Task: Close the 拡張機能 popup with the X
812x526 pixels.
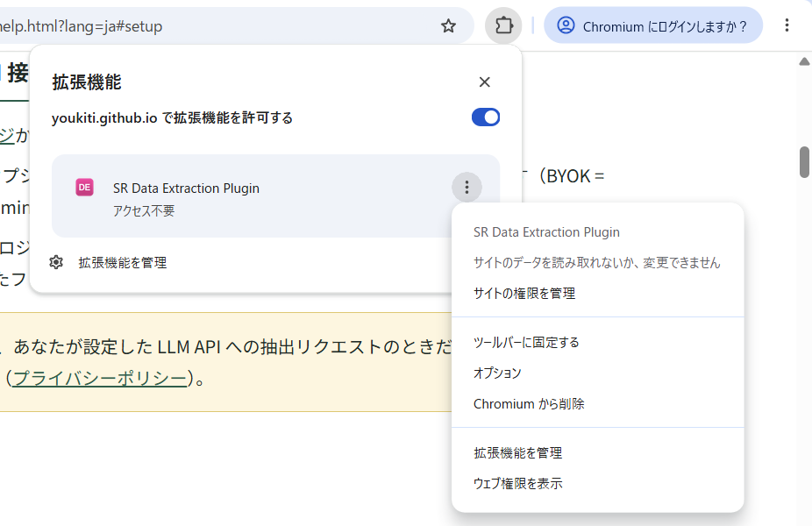Action: click(x=485, y=82)
